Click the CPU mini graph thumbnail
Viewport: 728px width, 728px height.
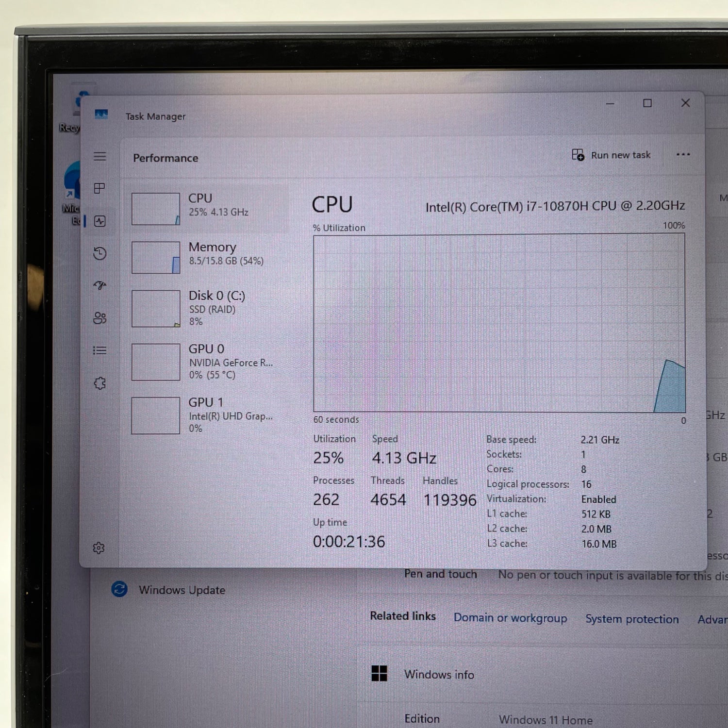pos(156,209)
